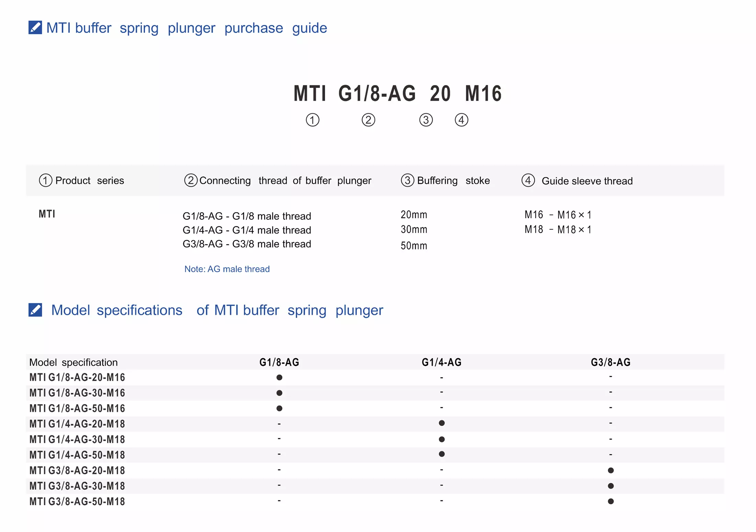Image resolution: width=756 pixels, height=532 pixels.
Task: Click the pencil icon beside the Model specifications heading
Action: (x=35, y=310)
